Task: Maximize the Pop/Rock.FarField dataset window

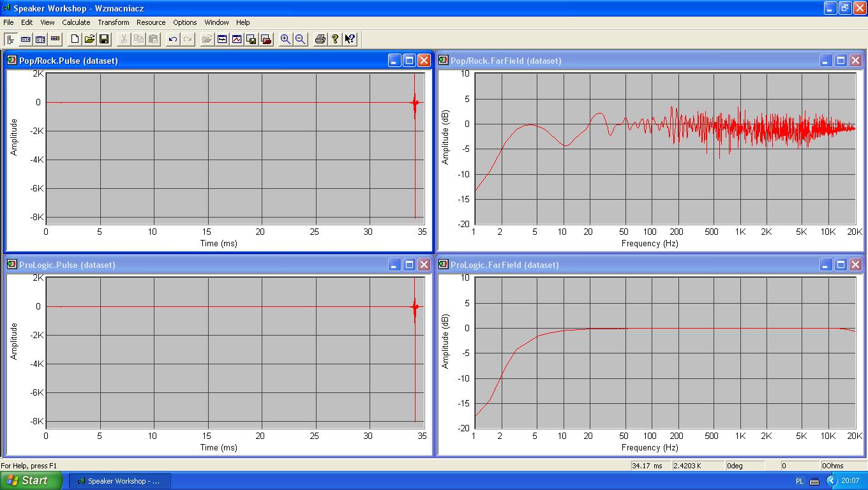Action: click(x=841, y=61)
